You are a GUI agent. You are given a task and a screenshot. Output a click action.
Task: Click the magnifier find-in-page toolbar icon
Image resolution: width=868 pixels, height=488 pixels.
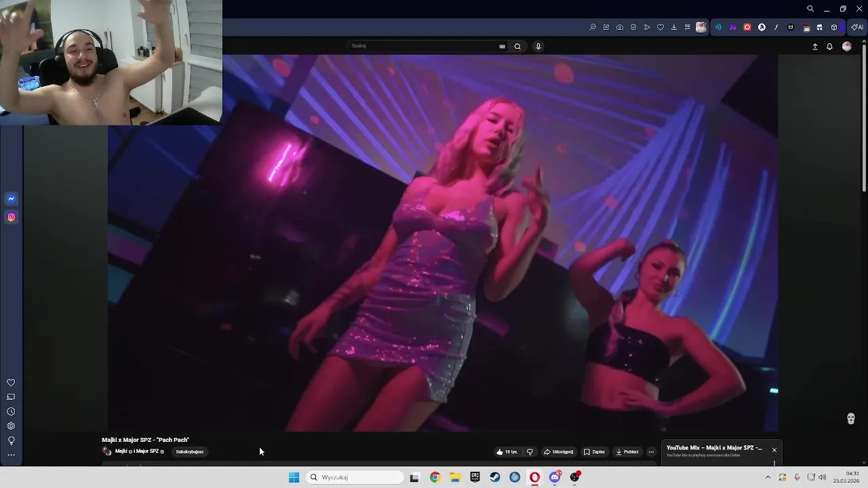coord(593,27)
